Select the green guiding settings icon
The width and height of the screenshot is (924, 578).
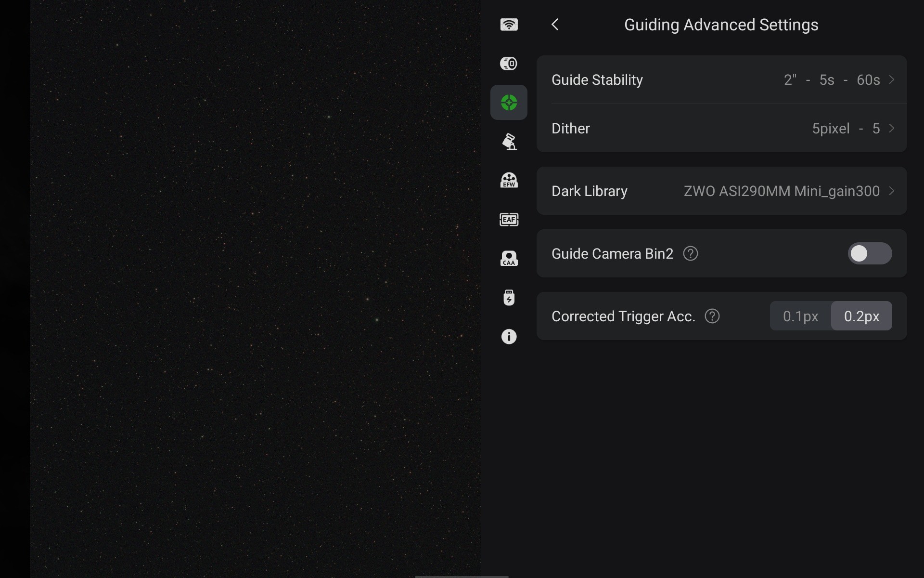coord(509,103)
